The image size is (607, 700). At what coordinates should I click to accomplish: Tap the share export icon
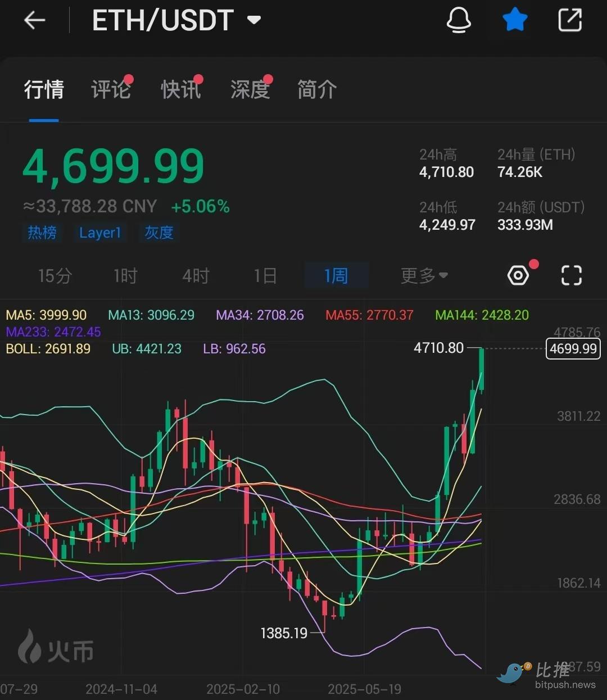570,20
